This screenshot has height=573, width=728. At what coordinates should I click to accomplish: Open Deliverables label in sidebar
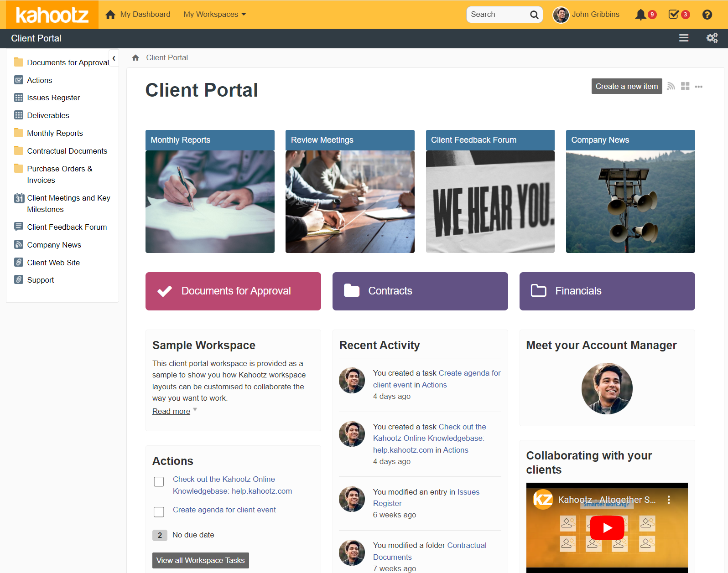(48, 115)
